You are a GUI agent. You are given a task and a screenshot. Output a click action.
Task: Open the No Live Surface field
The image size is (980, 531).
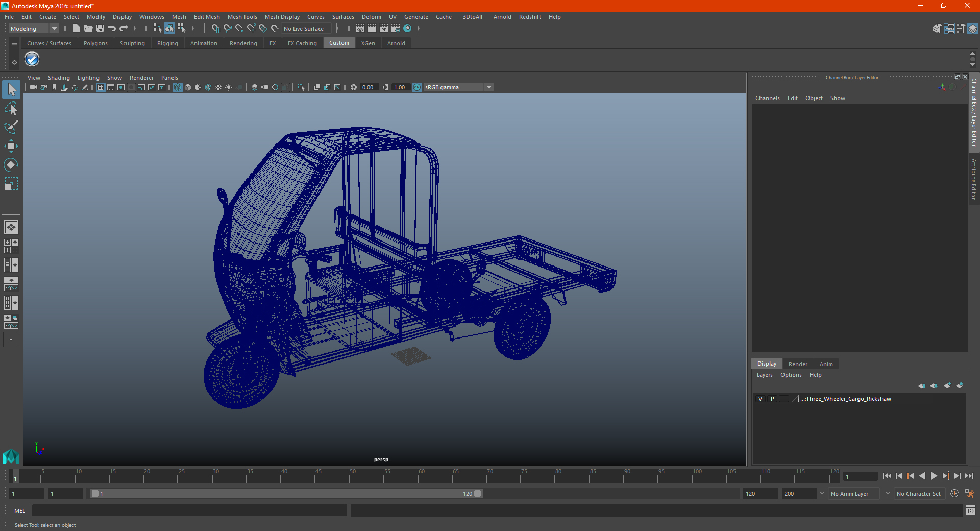tap(306, 29)
